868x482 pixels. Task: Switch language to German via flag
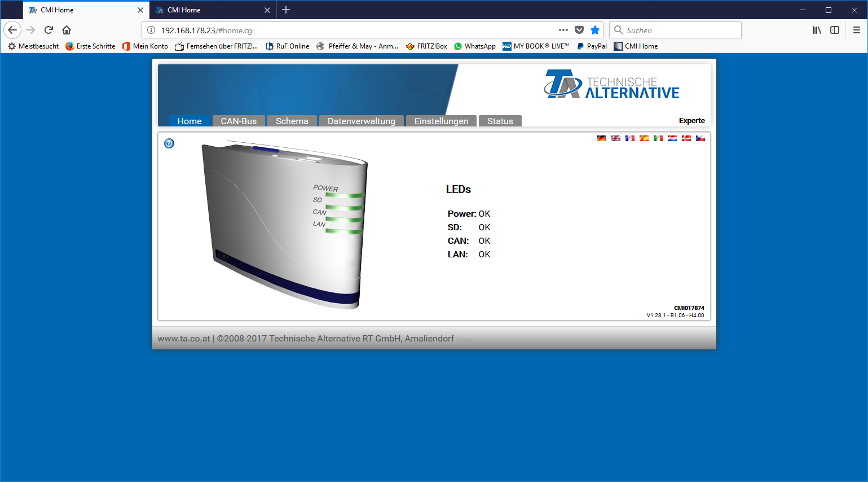point(601,138)
